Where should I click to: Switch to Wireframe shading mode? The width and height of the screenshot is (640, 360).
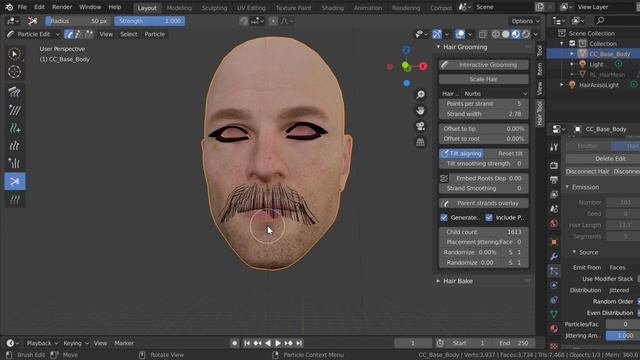[x=496, y=34]
